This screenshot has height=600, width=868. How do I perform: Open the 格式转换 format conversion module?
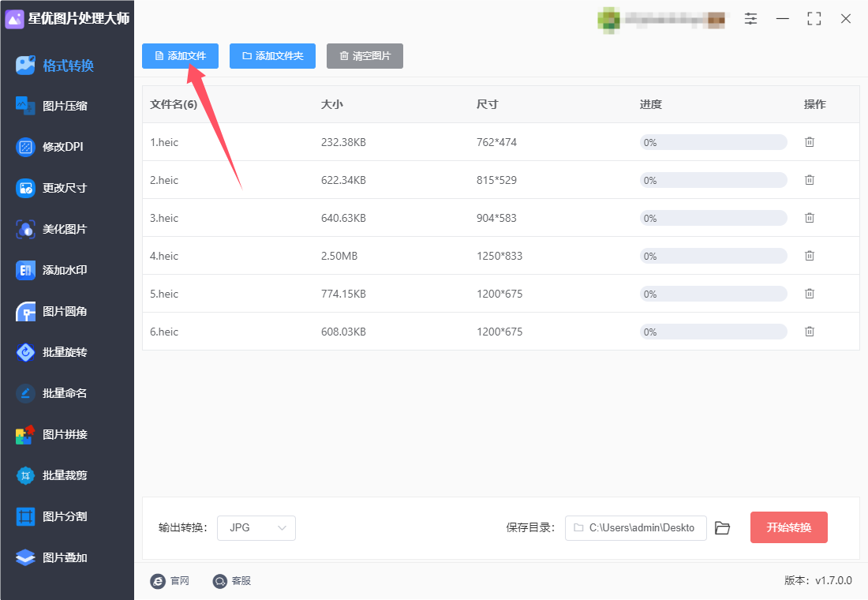54,66
